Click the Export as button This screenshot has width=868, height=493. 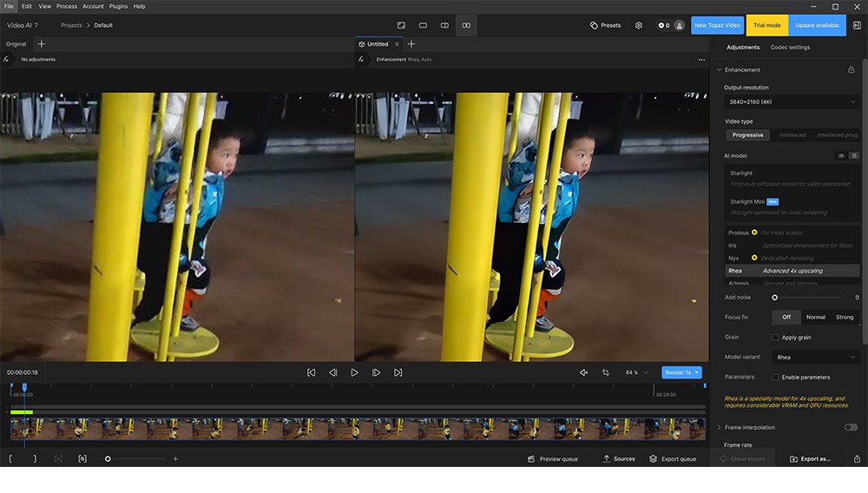pyautogui.click(x=810, y=458)
